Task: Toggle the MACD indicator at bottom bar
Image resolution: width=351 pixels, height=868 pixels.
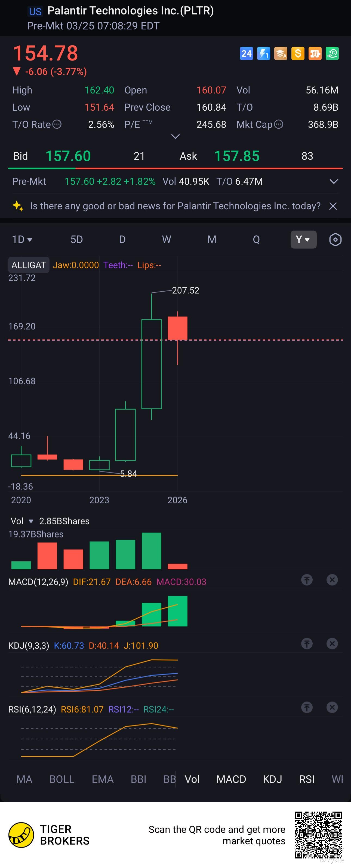Action: [x=231, y=779]
